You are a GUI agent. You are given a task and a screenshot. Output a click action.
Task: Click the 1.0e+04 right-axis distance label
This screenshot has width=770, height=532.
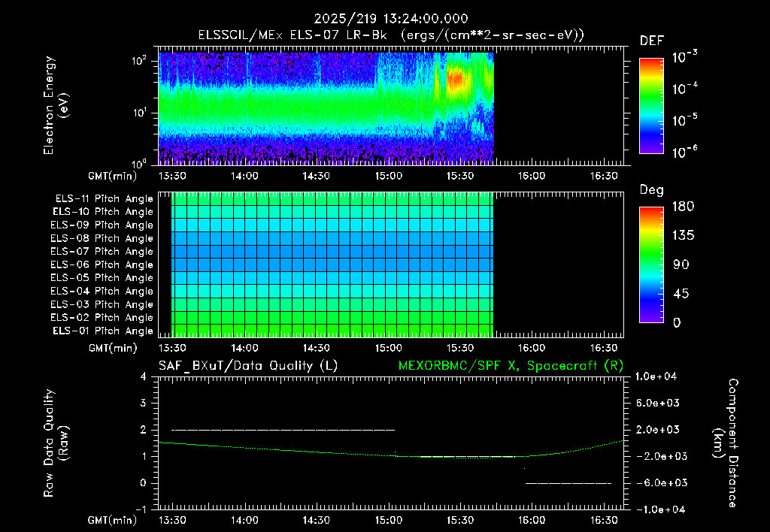[656, 376]
